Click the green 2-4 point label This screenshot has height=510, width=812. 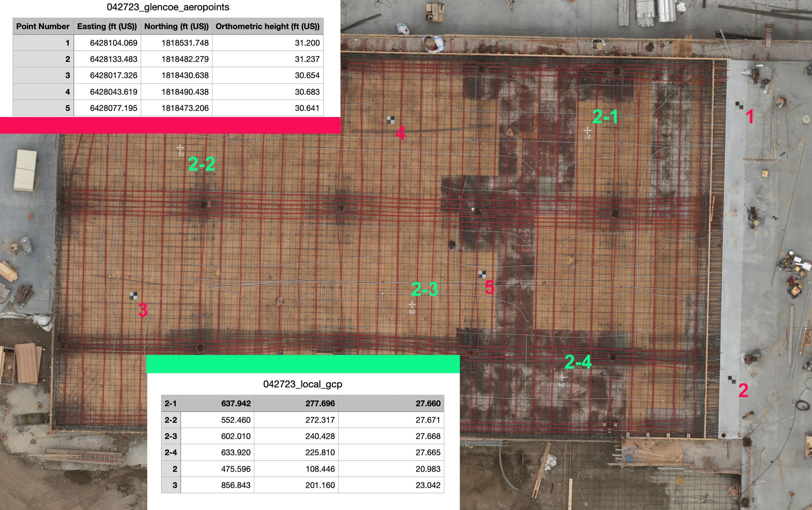point(578,362)
